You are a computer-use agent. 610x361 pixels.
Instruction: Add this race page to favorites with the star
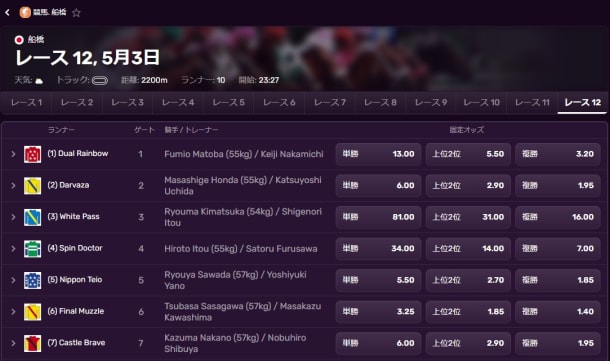pyautogui.click(x=76, y=13)
